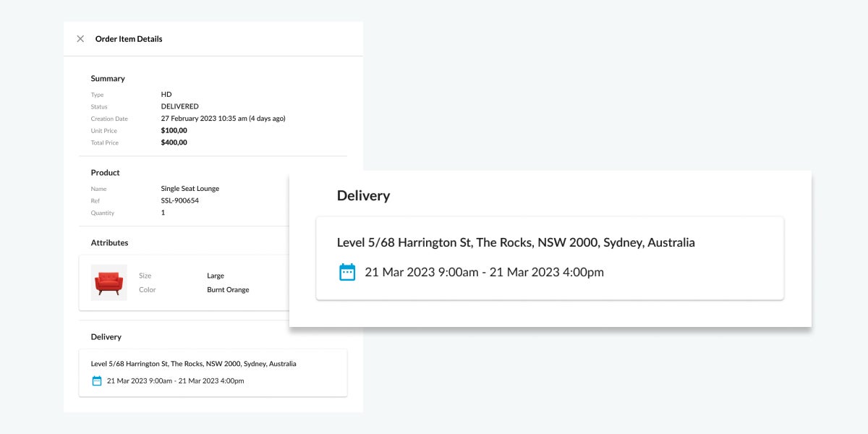Collapse the Product section

pos(105,172)
